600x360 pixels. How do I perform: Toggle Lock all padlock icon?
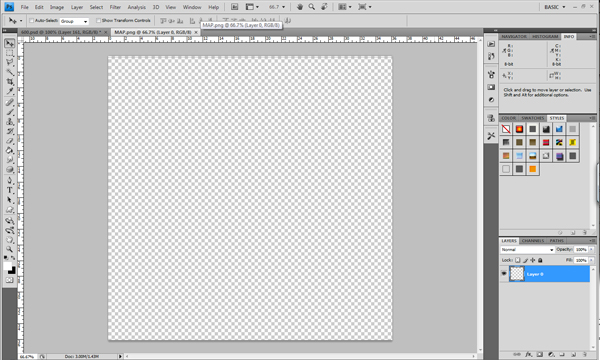(540, 260)
